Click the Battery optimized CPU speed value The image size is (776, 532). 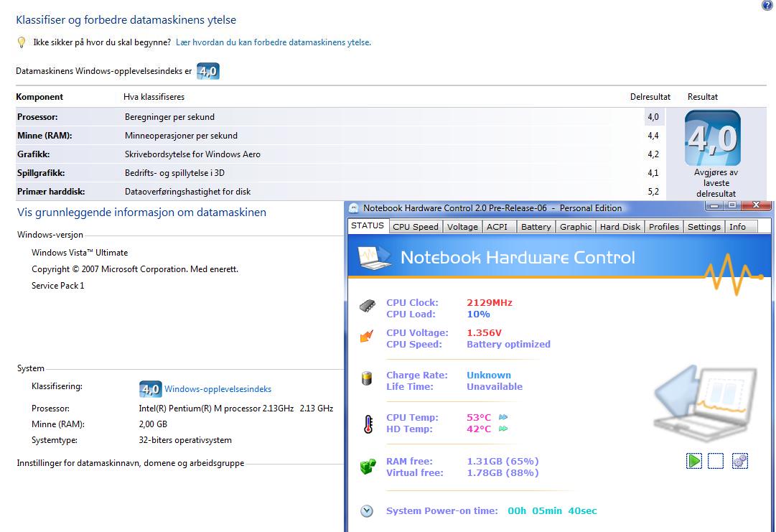tap(508, 345)
